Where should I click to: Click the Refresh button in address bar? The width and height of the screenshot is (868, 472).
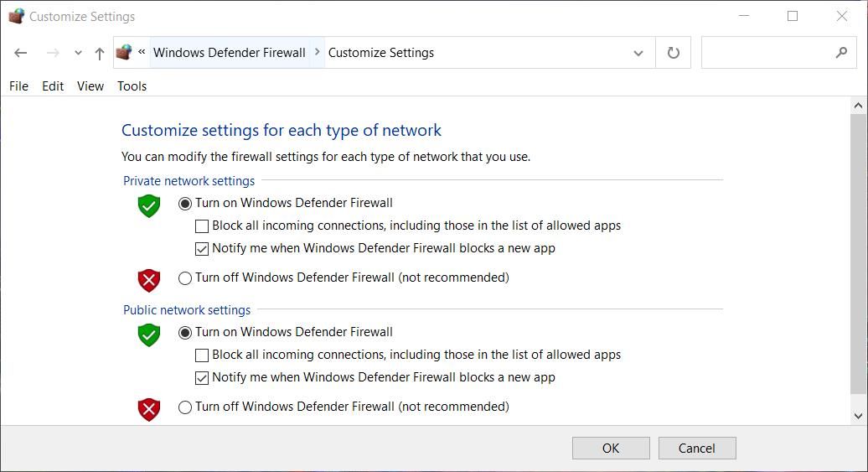[673, 53]
